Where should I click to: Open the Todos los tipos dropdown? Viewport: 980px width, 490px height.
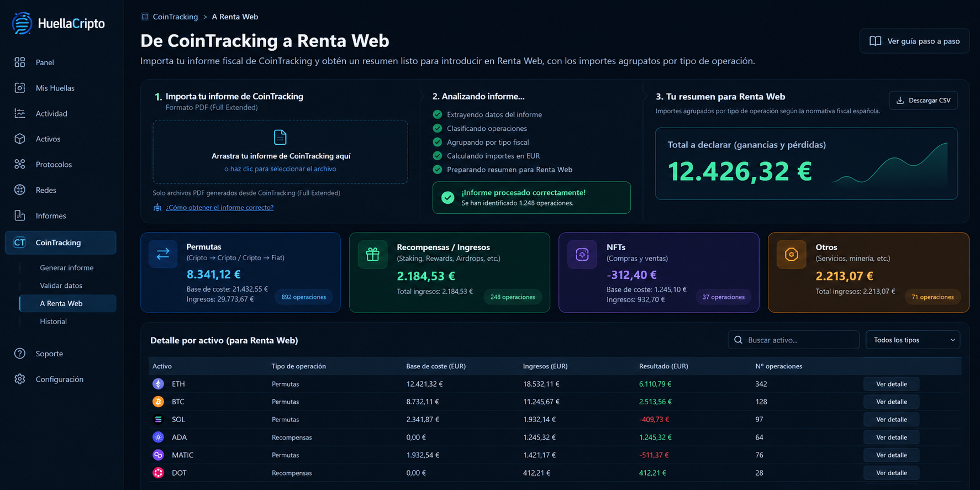pos(913,340)
